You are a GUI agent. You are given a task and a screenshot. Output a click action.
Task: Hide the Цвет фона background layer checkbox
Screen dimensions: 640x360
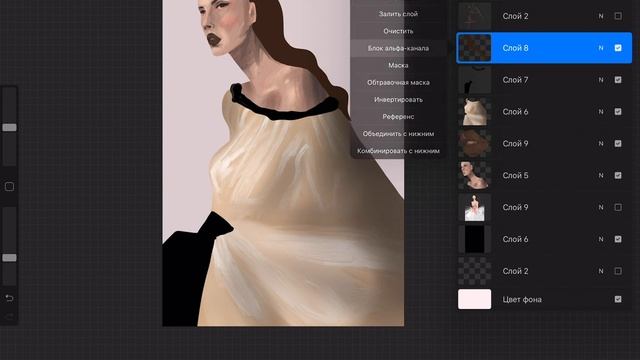pos(618,300)
